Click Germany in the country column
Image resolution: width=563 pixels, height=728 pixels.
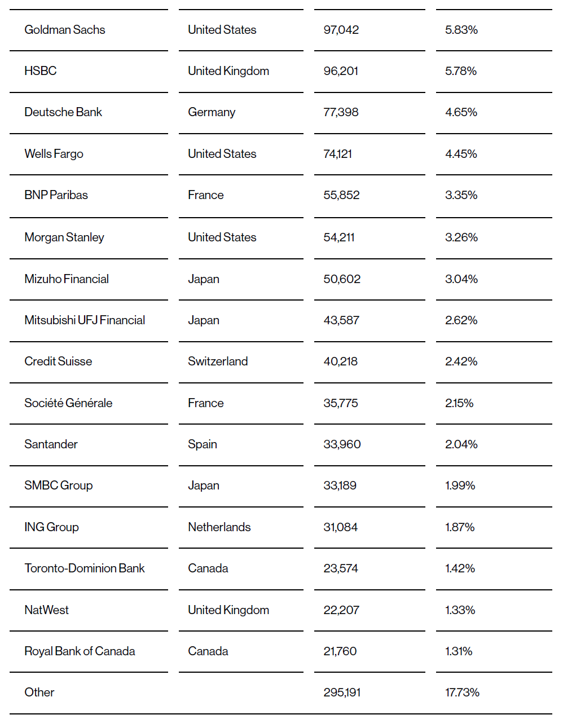(212, 112)
